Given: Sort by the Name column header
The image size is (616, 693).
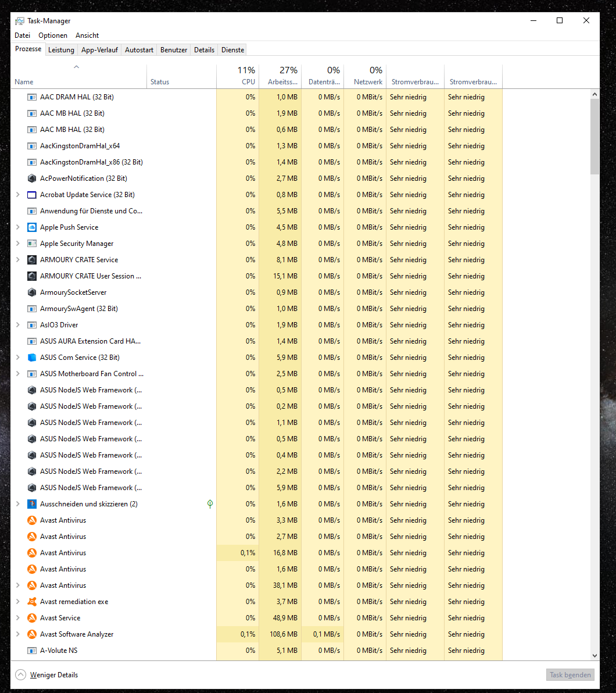Looking at the screenshot, I should tap(78, 76).
